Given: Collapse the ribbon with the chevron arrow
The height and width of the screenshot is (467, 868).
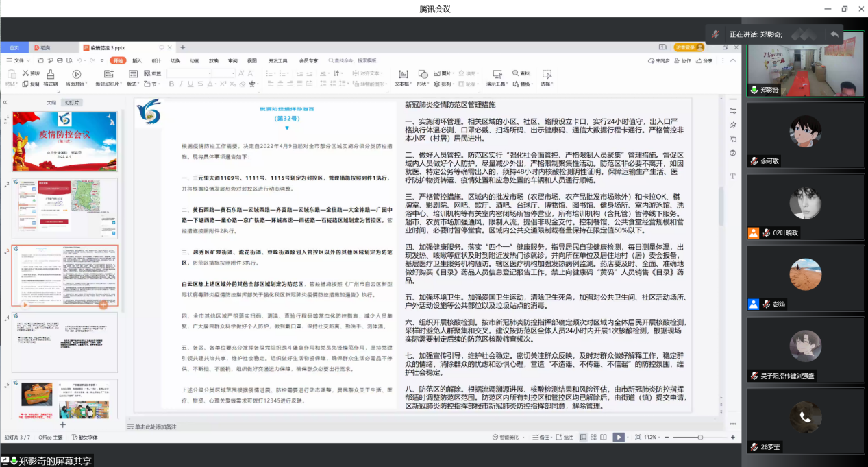Looking at the screenshot, I should (733, 60).
